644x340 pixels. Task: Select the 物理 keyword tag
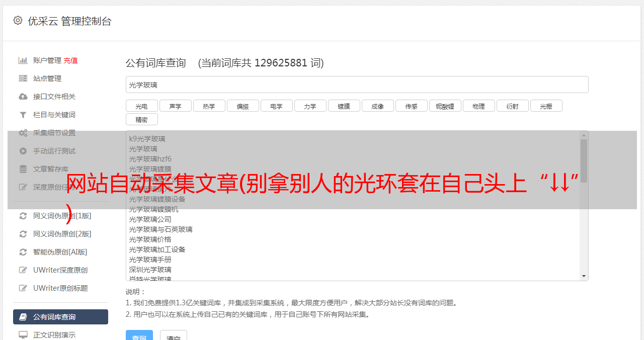pyautogui.click(x=478, y=106)
